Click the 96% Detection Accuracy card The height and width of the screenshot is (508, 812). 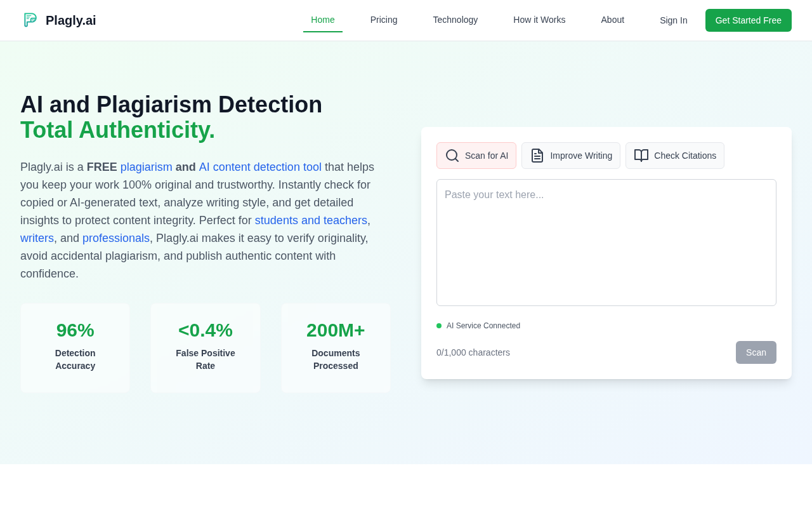tap(75, 347)
